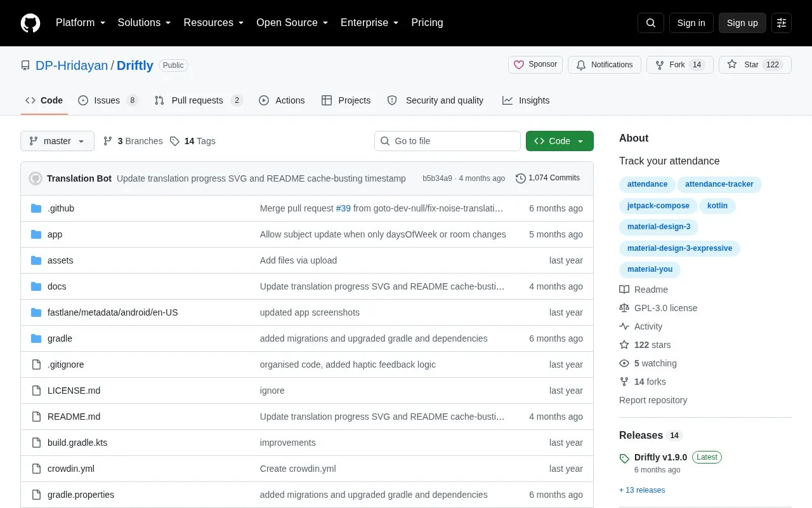Open the README.md file
The image size is (812, 508).
pos(74,417)
